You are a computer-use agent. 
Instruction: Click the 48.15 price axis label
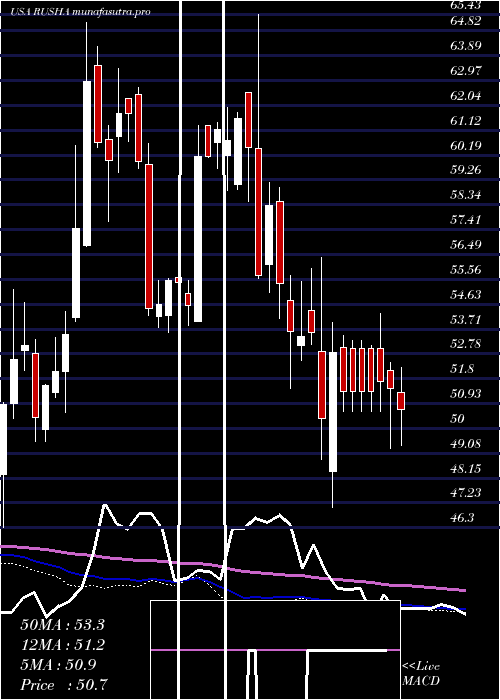point(465,469)
